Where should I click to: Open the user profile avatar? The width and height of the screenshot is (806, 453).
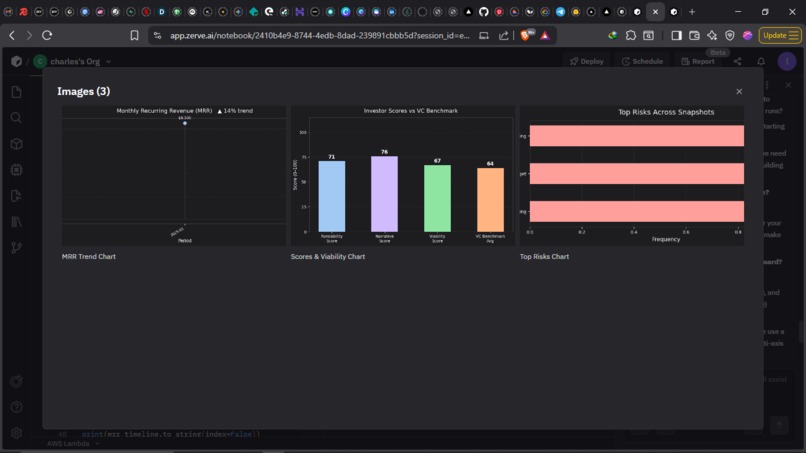[x=786, y=61]
